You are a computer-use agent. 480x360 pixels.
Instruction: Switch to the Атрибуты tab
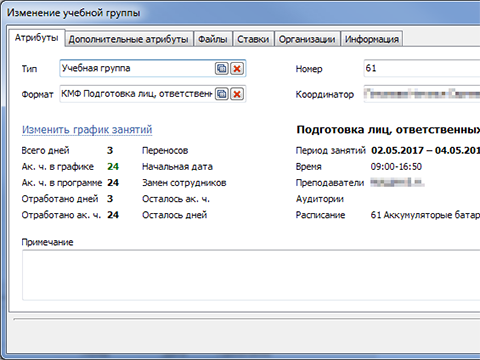tap(37, 38)
